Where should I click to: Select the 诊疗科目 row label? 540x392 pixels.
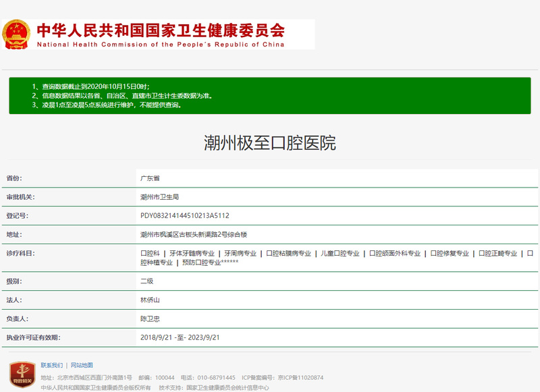click(20, 253)
